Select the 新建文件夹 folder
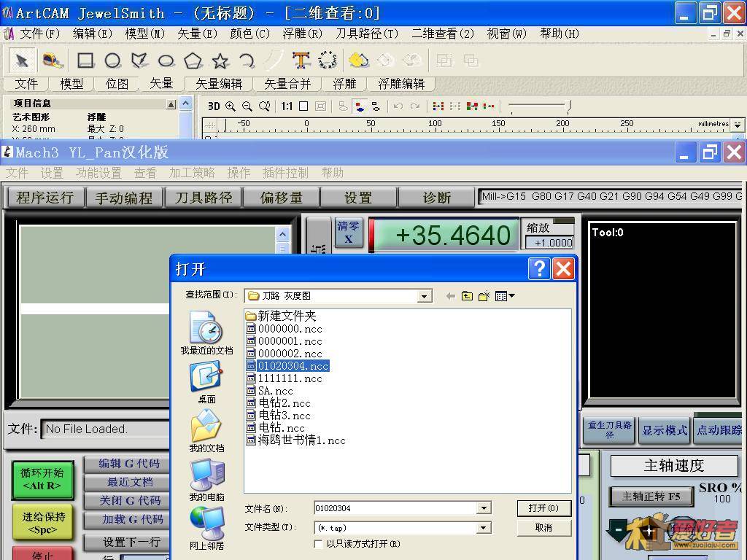This screenshot has height=560, width=747. coord(281,316)
